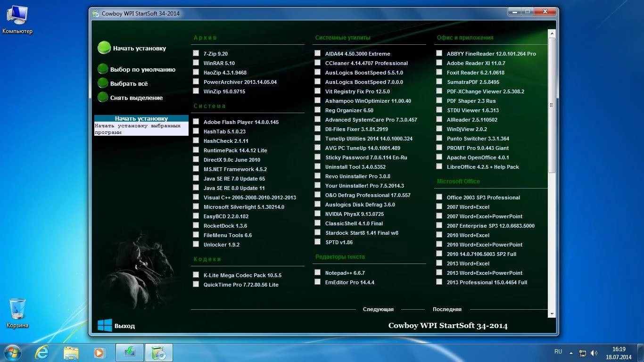Click the green Начать установку button icon

pos(104,48)
